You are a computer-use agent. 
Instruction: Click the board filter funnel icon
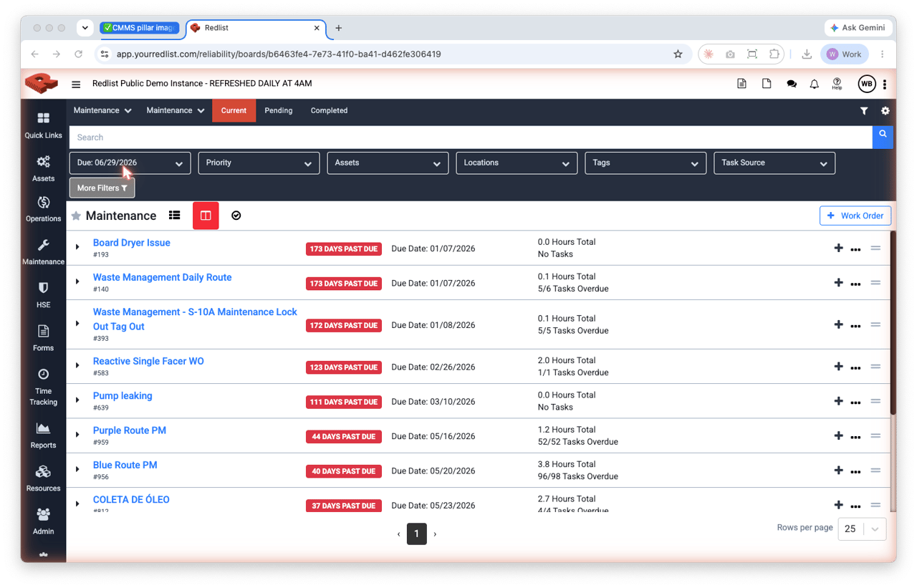[x=864, y=111]
